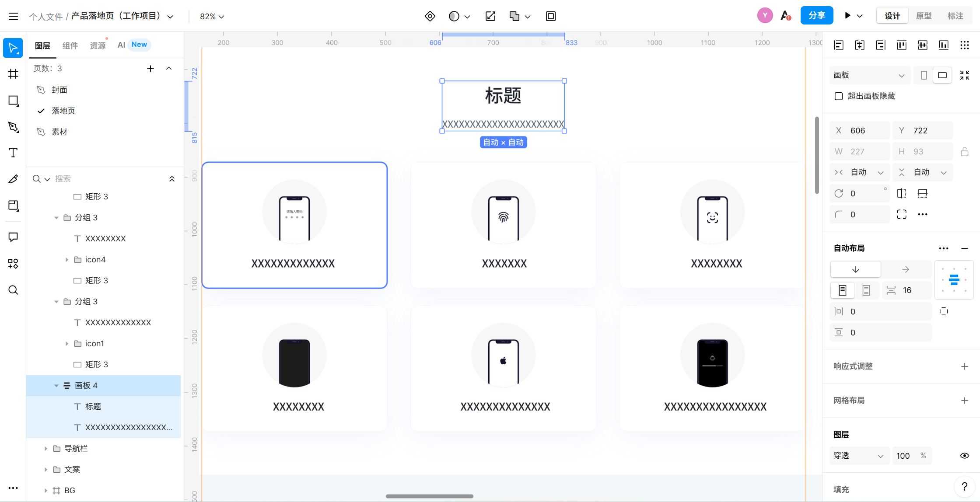Viewport: 980px width, 502px height.
Task: Switch to the 原型 mode tab
Action: click(924, 16)
